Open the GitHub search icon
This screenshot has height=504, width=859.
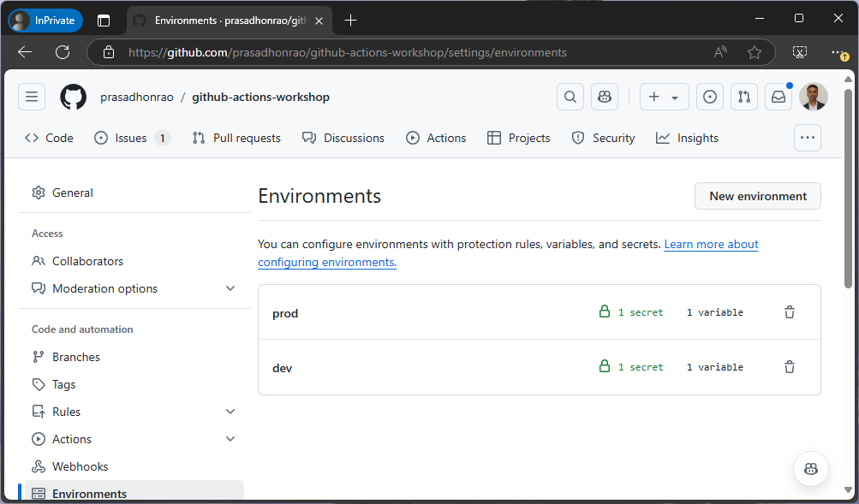570,96
